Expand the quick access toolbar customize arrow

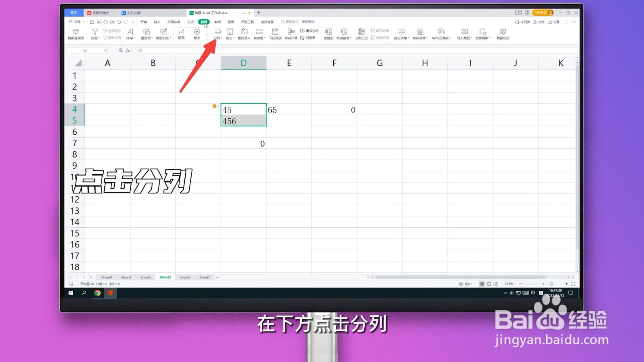[132, 22]
